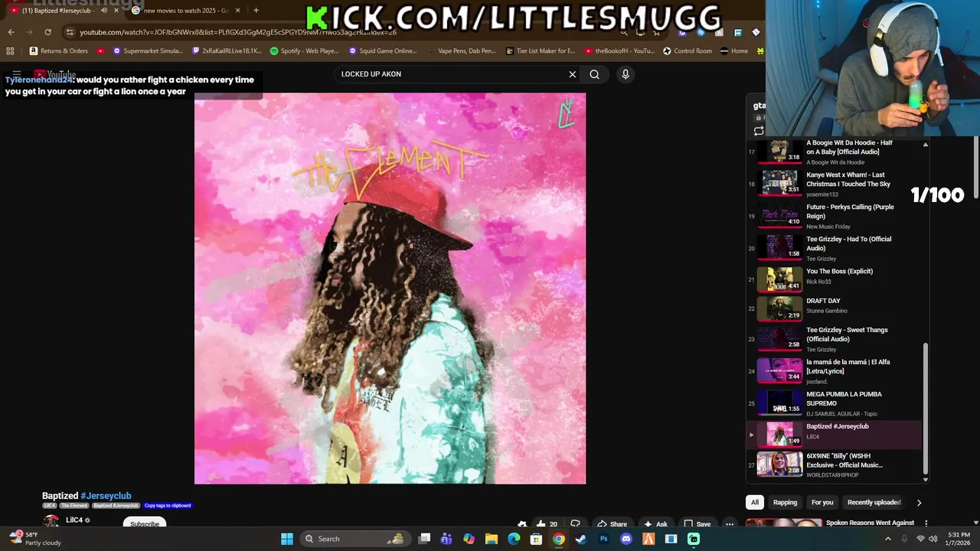Open theBookofH - YouTube bookmark

(x=619, y=51)
